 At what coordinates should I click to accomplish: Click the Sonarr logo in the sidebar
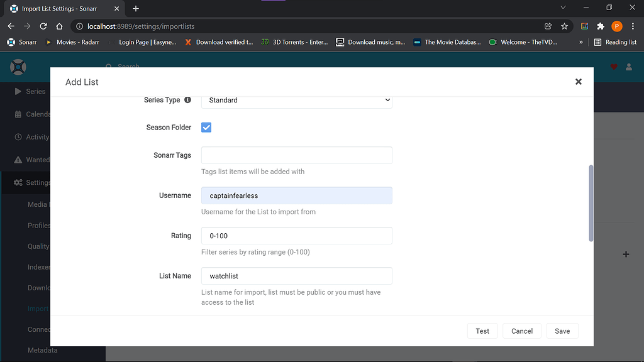click(x=18, y=67)
